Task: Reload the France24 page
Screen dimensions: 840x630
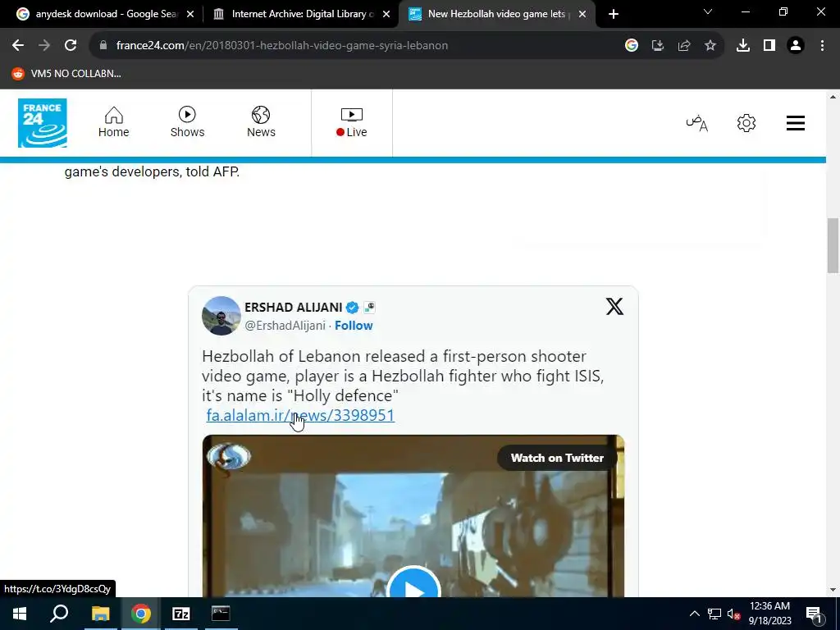Action: point(71,46)
